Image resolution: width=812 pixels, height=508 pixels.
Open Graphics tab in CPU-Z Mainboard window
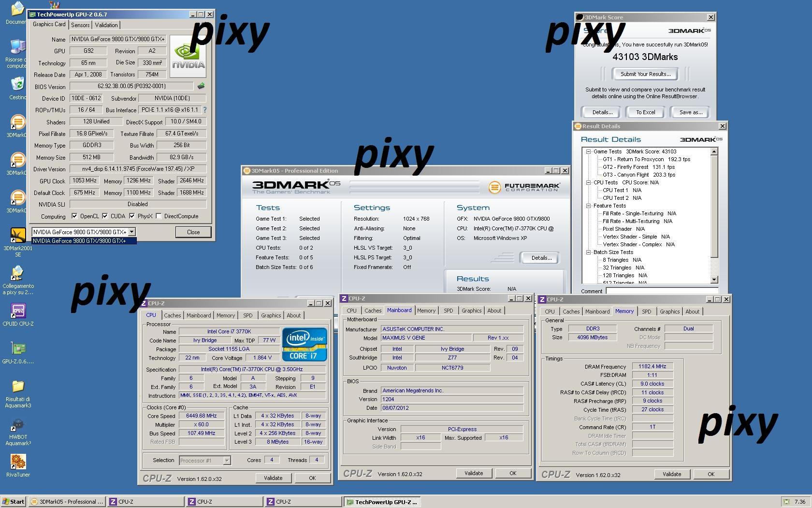pyautogui.click(x=471, y=311)
